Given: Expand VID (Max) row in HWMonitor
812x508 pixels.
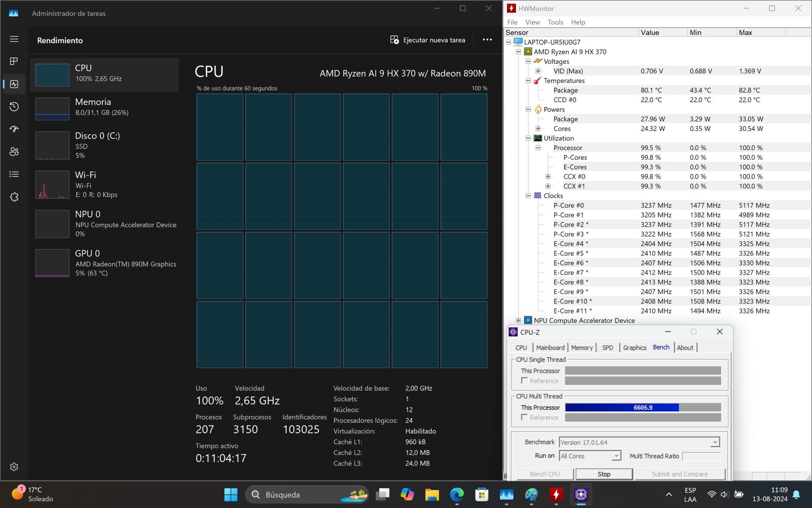Looking at the screenshot, I should tap(538, 71).
